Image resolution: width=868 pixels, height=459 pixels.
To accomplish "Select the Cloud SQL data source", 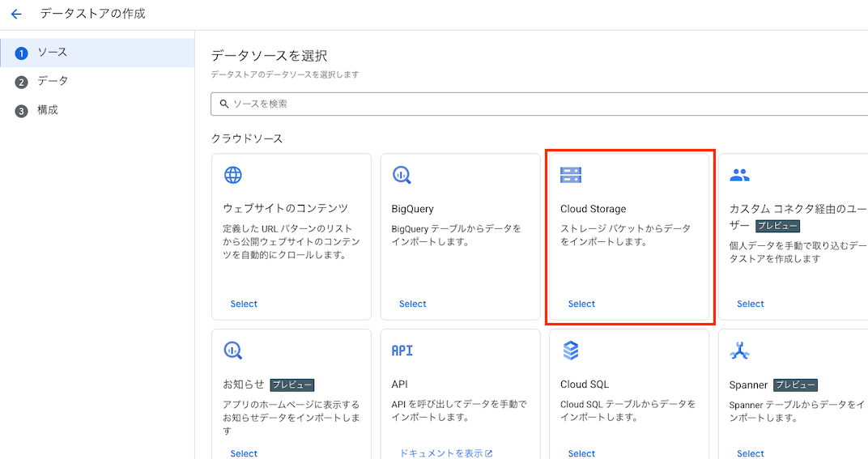I will pyautogui.click(x=581, y=453).
